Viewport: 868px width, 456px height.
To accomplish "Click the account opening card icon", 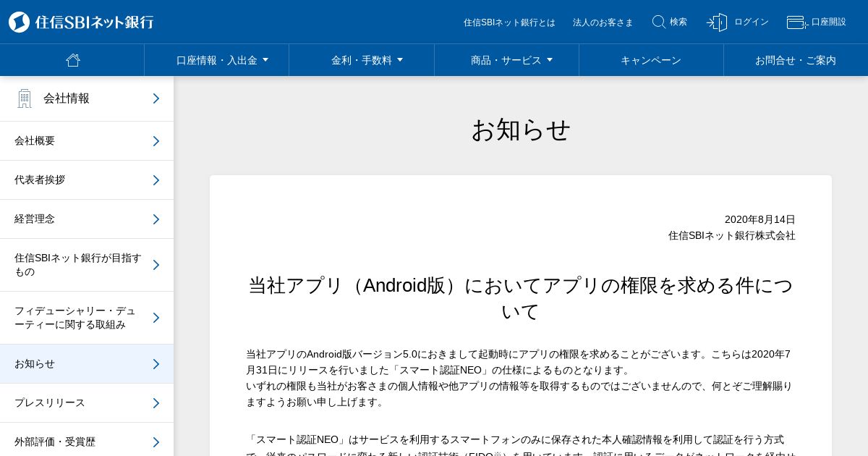I will [797, 22].
